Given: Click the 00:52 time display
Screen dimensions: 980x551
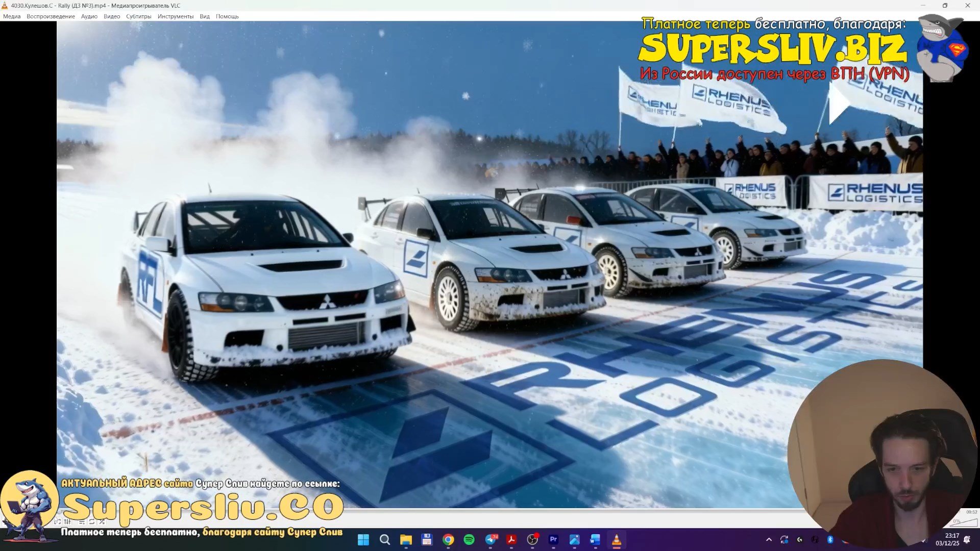Looking at the screenshot, I should click(x=971, y=512).
